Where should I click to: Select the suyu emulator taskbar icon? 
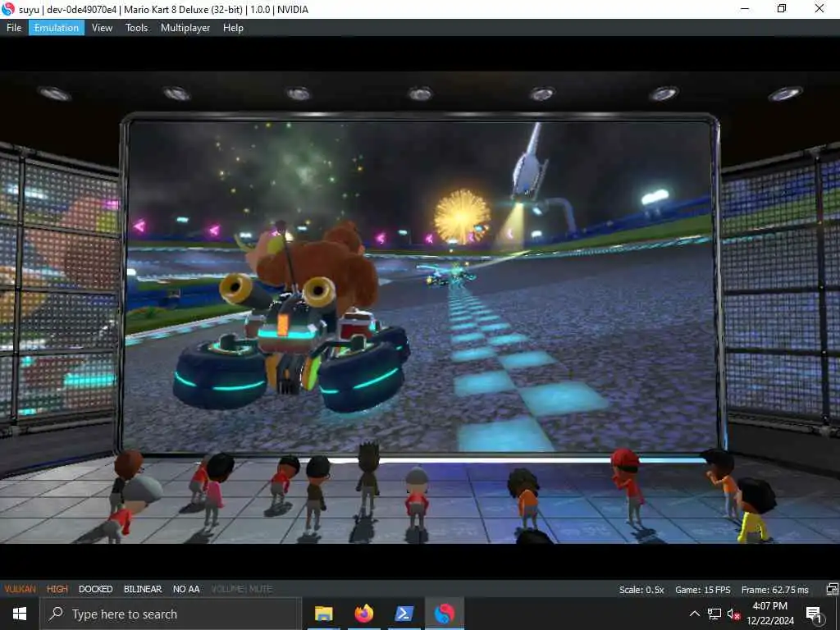tap(444, 614)
